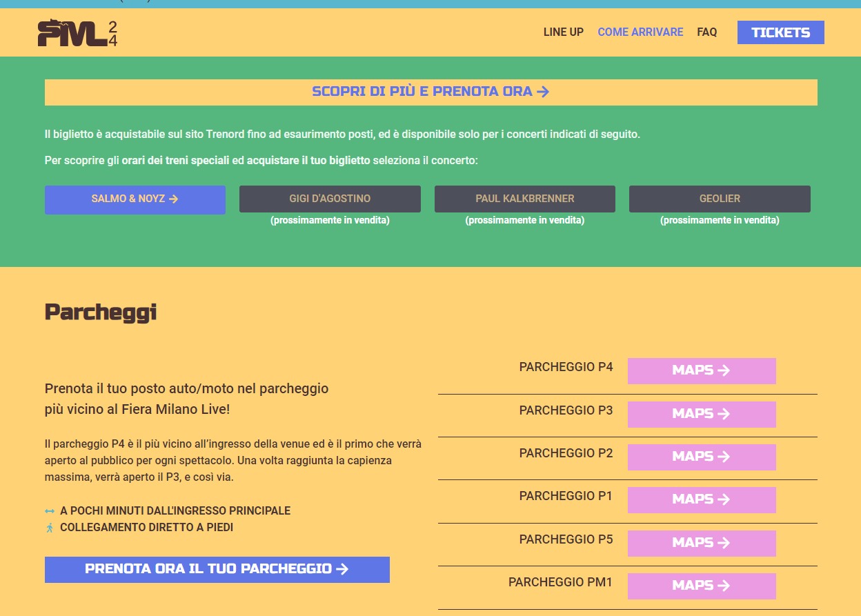Open Maps for Parcheggio P5
Image resolution: width=861 pixels, height=616 pixels.
(x=701, y=543)
